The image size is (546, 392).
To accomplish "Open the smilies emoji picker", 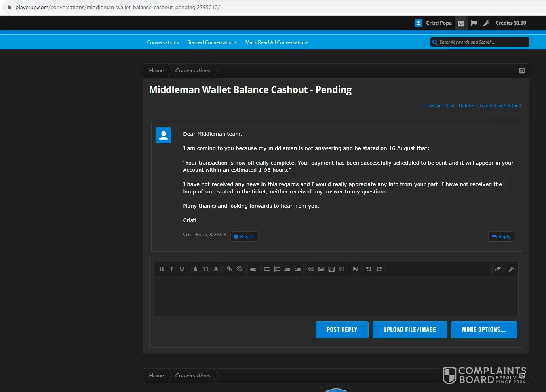I will [311, 269].
